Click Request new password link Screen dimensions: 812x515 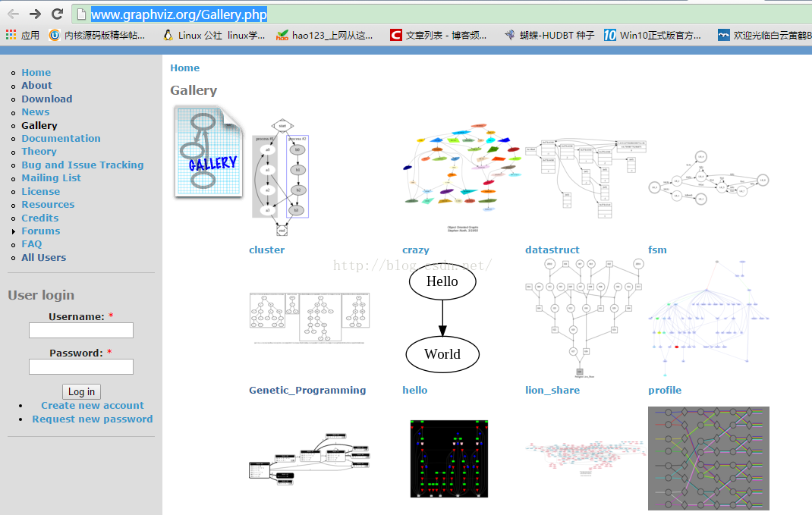click(x=92, y=419)
